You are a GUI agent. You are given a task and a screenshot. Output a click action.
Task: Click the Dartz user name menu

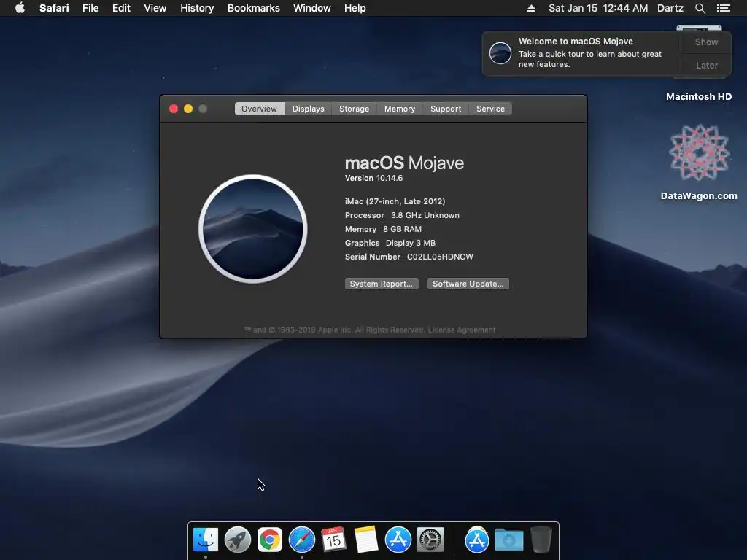click(x=670, y=8)
